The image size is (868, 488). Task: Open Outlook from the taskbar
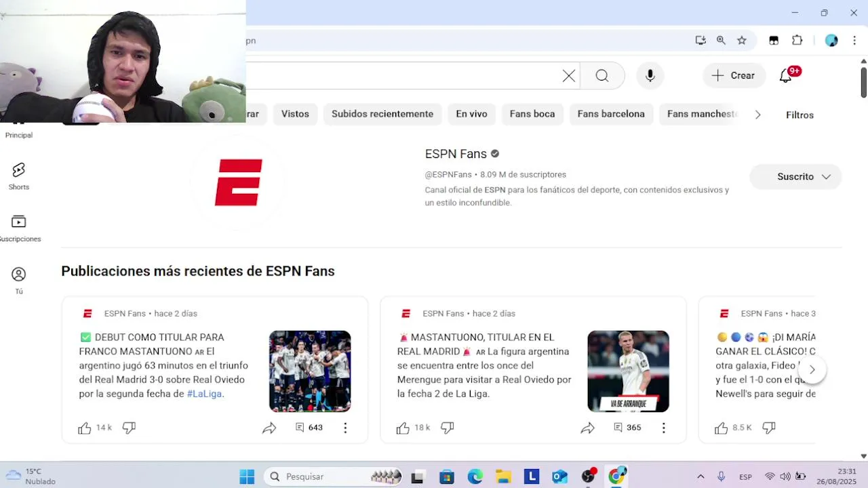click(x=559, y=476)
